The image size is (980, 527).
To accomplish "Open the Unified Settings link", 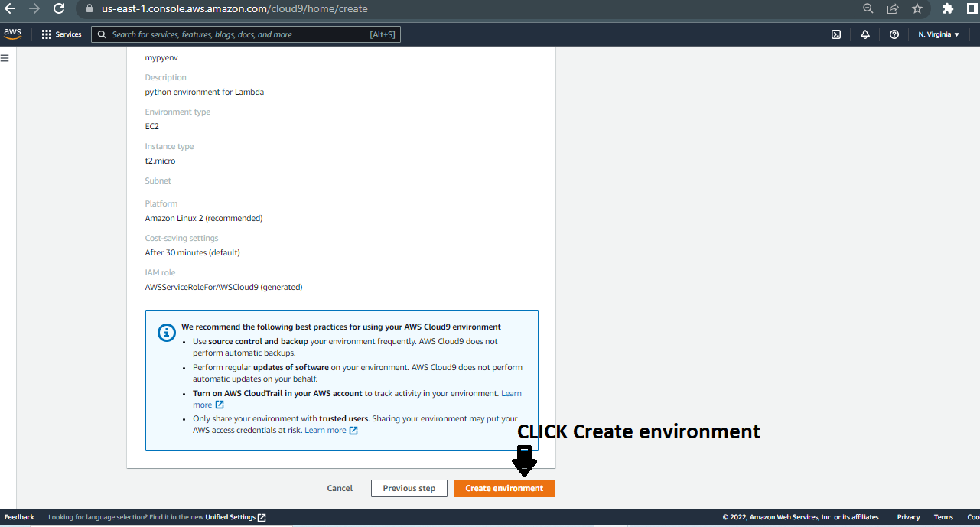I will pyautogui.click(x=230, y=517).
